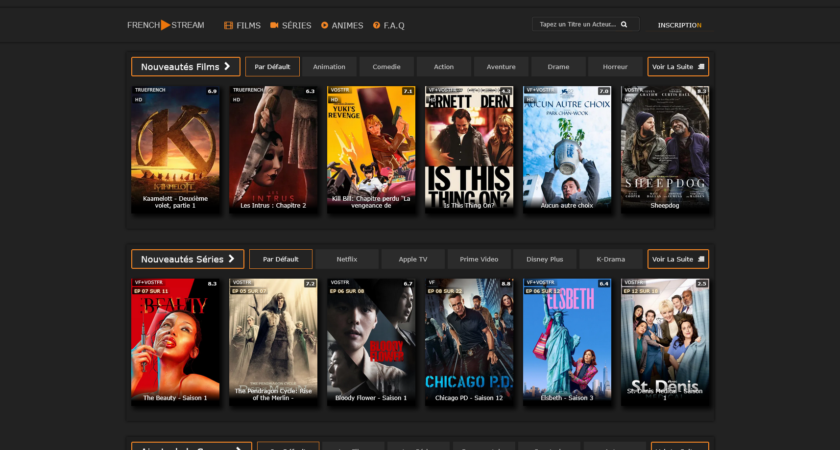This screenshot has width=840, height=450.
Task: Open the Séries section in navigation
Action: 291,25
